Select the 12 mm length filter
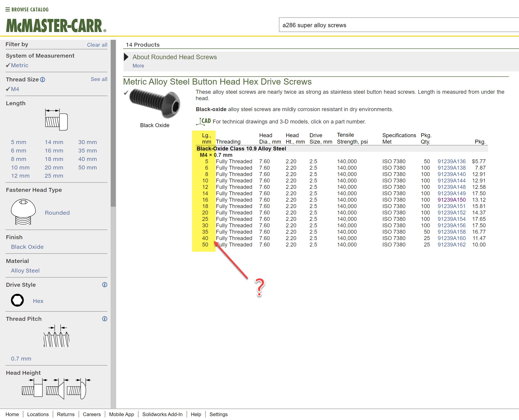Image resolution: width=519 pixels, height=420 pixels. point(20,176)
